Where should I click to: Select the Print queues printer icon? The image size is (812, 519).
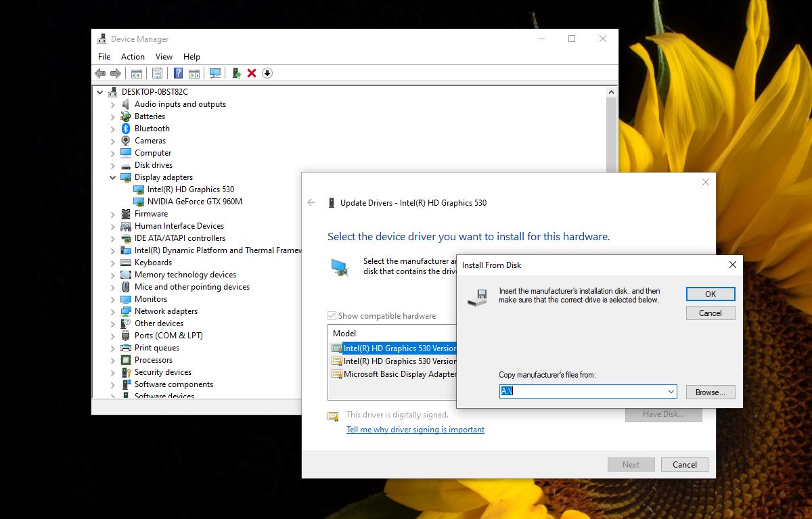coord(126,348)
